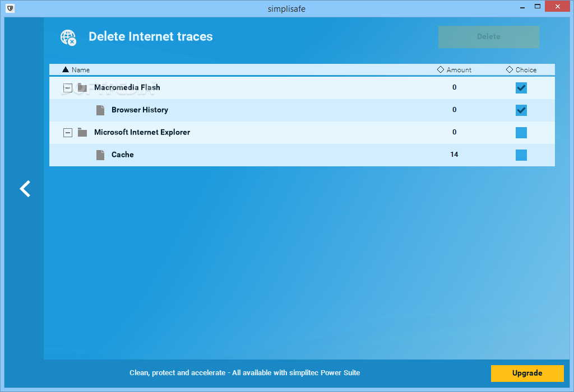Viewport: 574px width, 392px height.
Task: Click the Browser History file icon
Action: (100, 110)
